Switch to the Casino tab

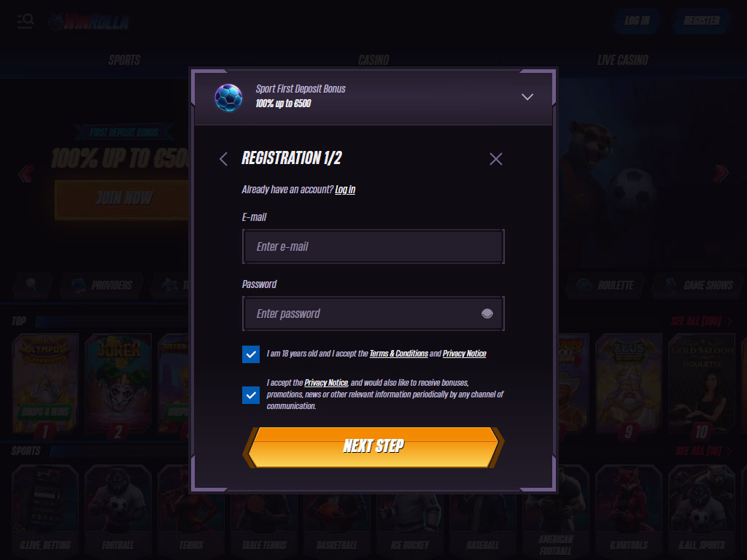pos(373,60)
